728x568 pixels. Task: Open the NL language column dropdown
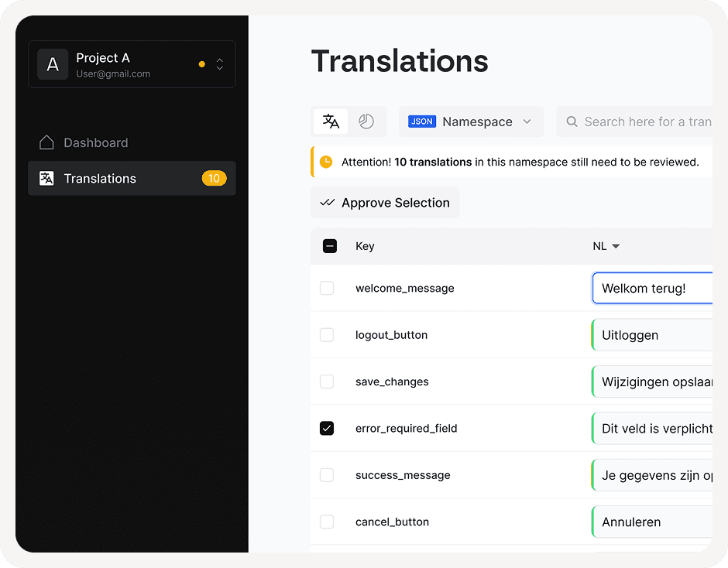606,246
